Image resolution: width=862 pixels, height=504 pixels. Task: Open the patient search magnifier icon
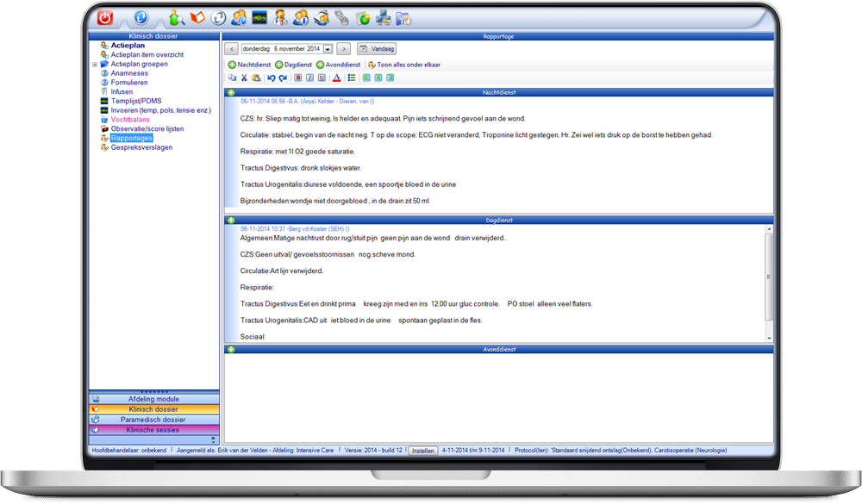pos(176,18)
